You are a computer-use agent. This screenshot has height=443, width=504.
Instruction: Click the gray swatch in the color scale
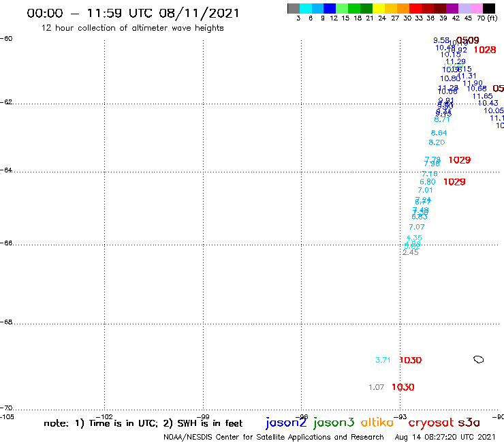pos(294,8)
